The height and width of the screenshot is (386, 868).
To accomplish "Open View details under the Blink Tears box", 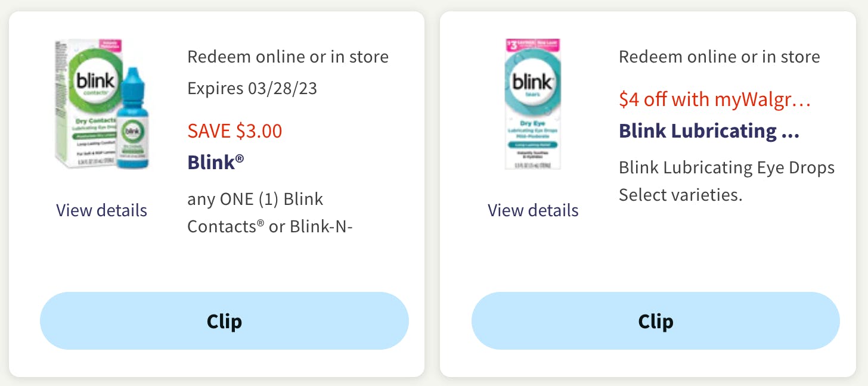I will [533, 210].
